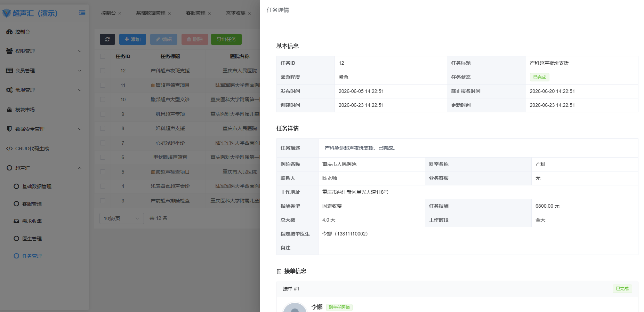Check the row for task 5
644x312 pixels.
pyautogui.click(x=103, y=172)
